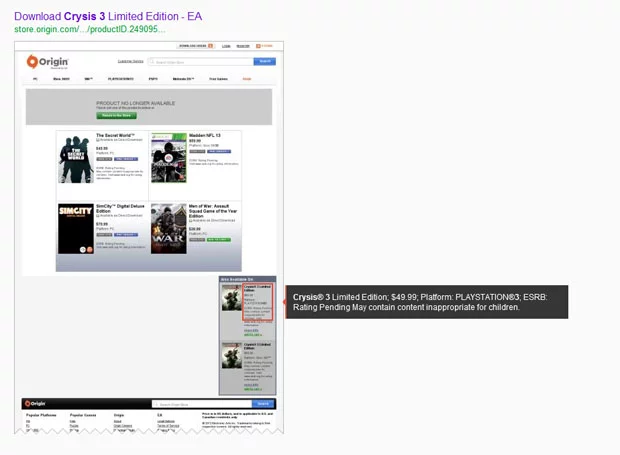Image resolution: width=620 pixels, height=455 pixels.
Task: Click the second Crysis 3 cover in Also Available On
Action: click(x=232, y=355)
